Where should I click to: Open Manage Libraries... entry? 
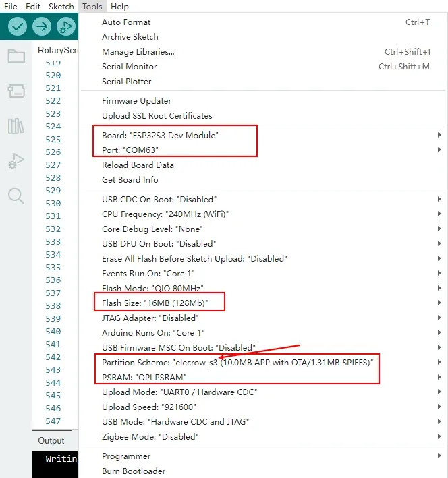pyautogui.click(x=263, y=52)
